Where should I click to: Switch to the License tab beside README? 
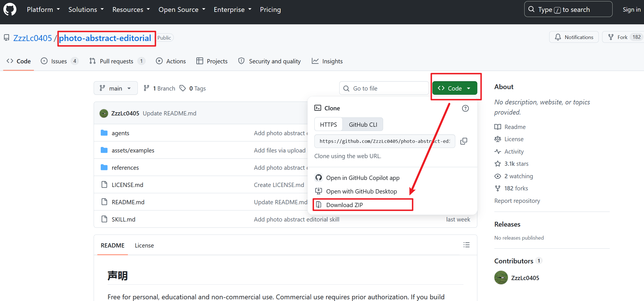[x=144, y=245]
